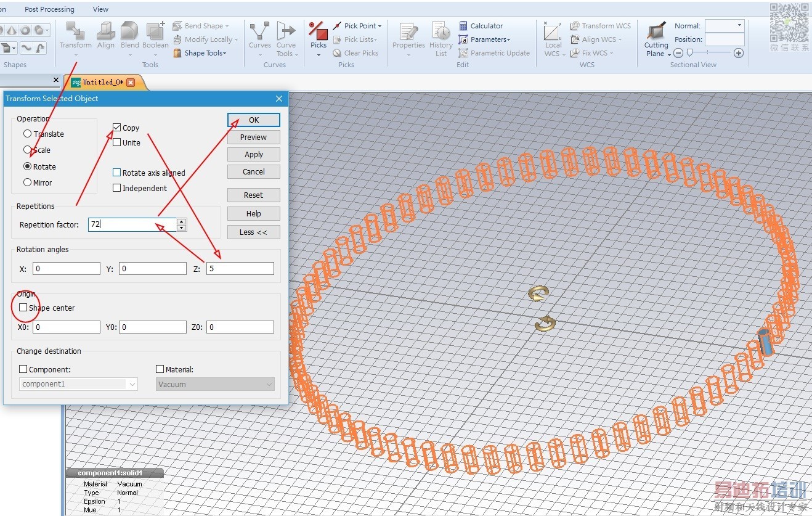Open the Calculator
The width and height of the screenshot is (812, 516).
click(x=481, y=26)
